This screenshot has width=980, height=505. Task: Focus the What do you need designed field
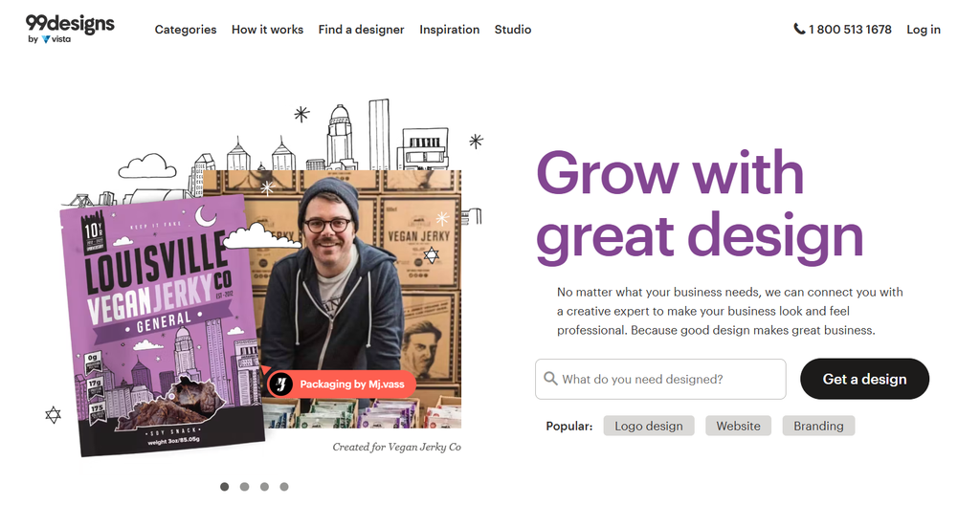click(x=660, y=380)
